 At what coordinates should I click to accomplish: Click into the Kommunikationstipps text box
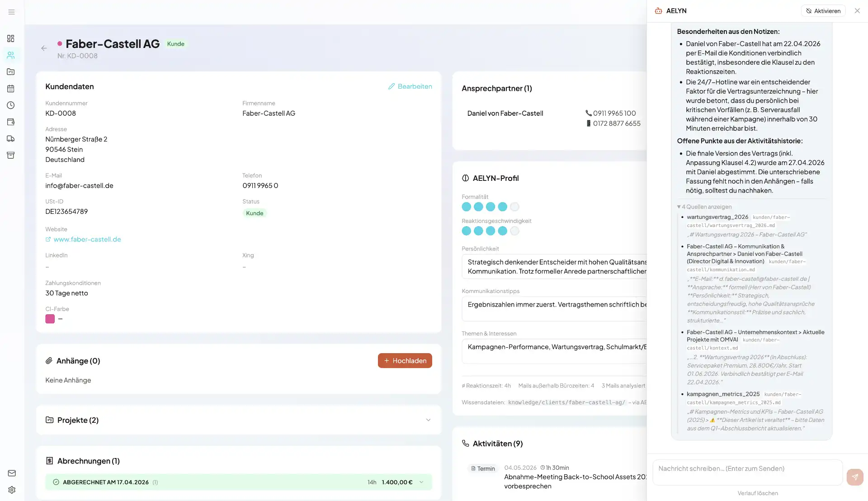tap(554, 309)
